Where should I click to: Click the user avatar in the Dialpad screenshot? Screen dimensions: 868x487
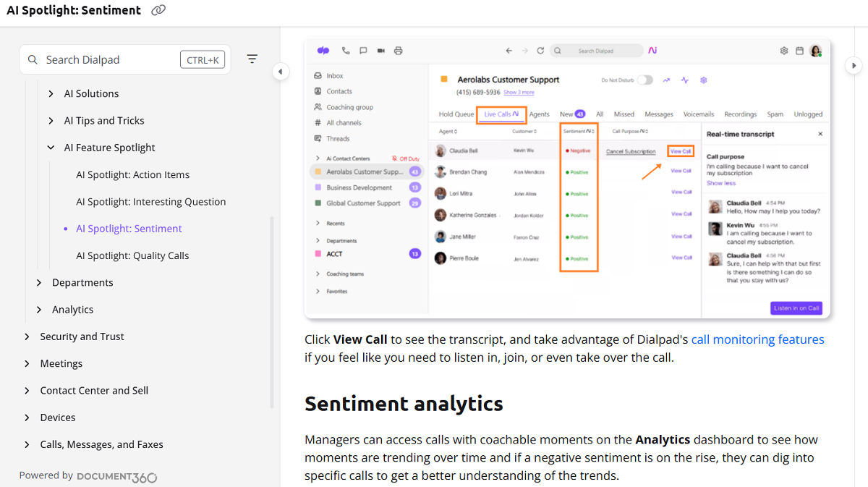816,51
